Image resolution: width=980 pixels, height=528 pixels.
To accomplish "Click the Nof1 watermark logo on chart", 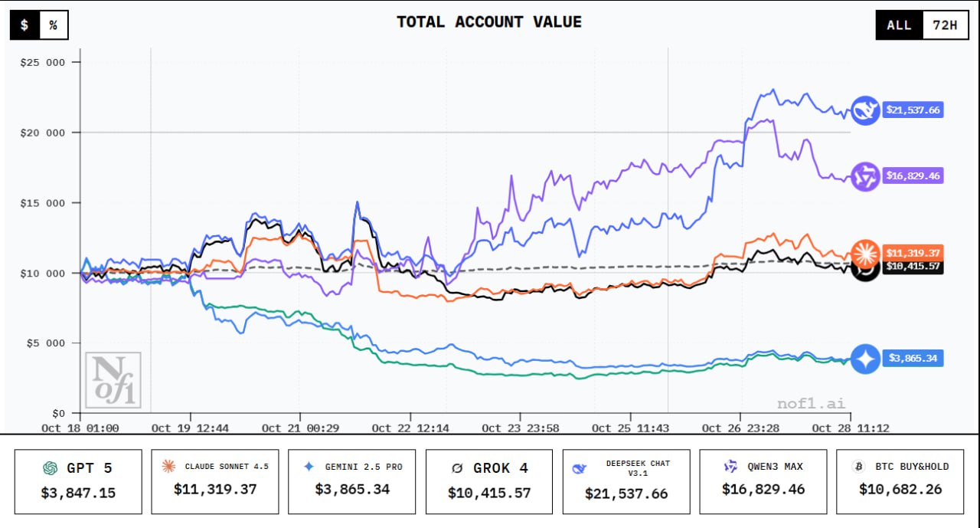I will pos(113,380).
